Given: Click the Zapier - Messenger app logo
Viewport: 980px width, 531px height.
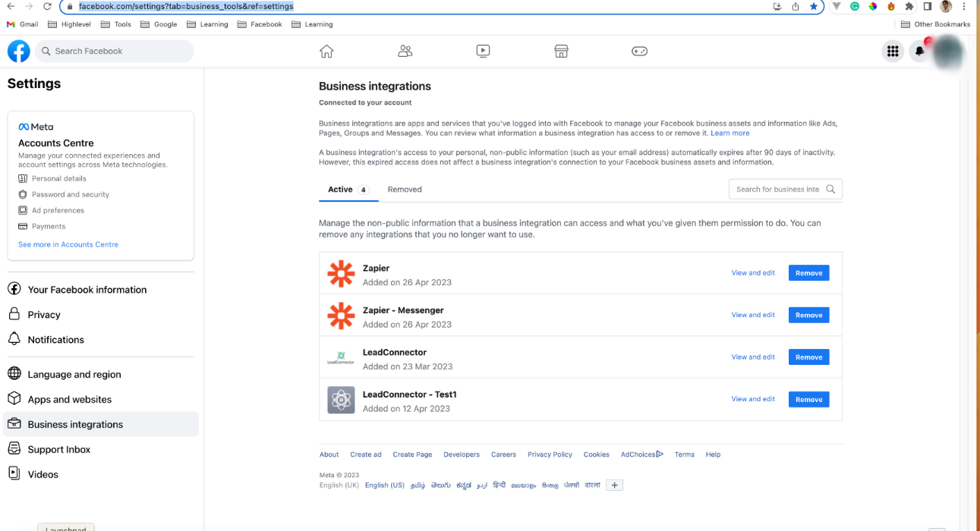Looking at the screenshot, I should point(341,316).
